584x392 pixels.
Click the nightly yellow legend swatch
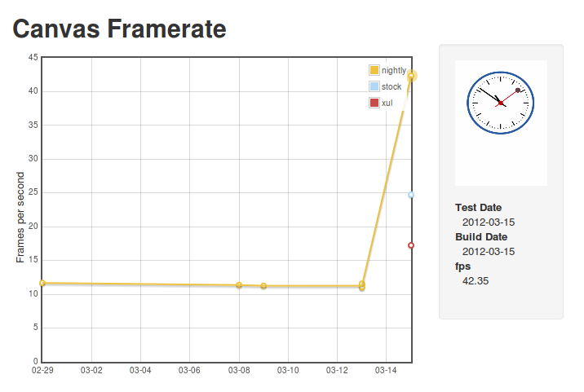(x=374, y=70)
